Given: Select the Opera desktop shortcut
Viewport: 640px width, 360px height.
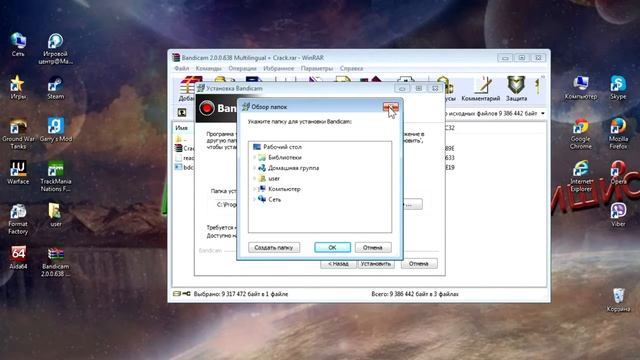Looking at the screenshot, I should click(x=618, y=172).
